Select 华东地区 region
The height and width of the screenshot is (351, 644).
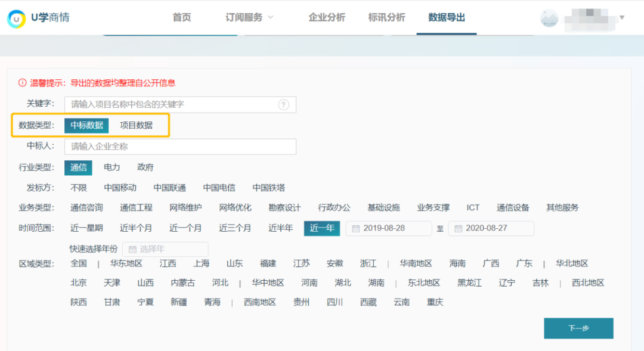coord(126,263)
